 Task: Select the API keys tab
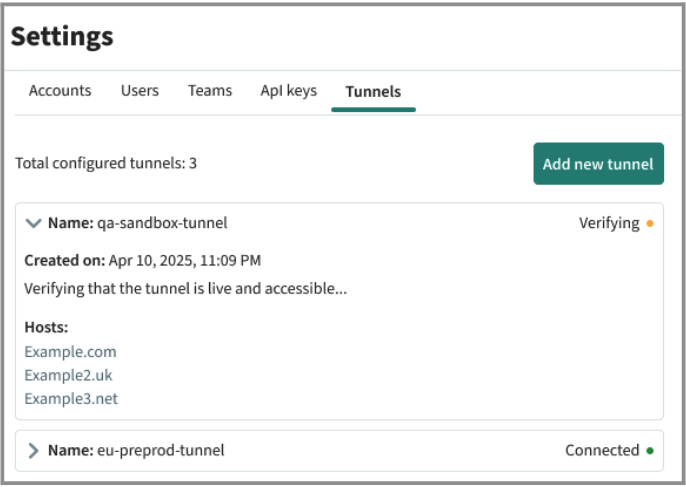coord(288,91)
